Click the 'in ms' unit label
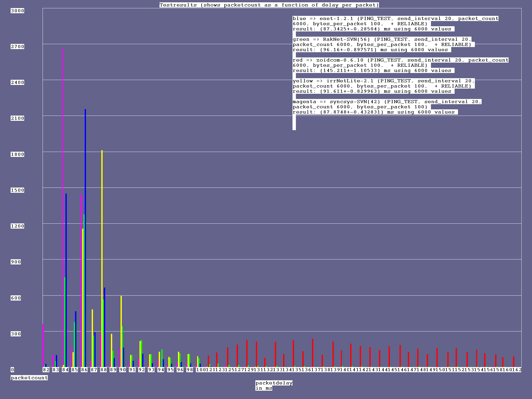 click(264, 388)
